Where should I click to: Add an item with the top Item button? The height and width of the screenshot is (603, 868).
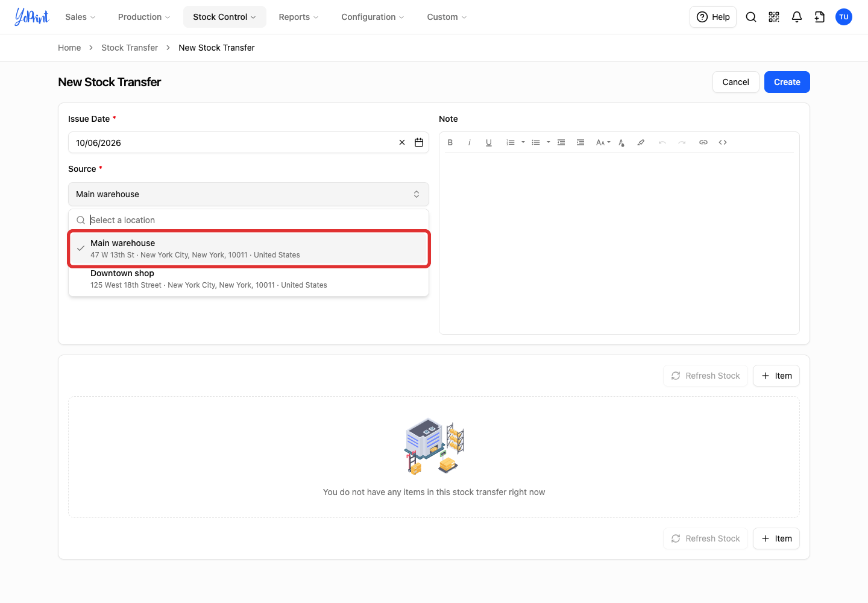[x=776, y=376]
